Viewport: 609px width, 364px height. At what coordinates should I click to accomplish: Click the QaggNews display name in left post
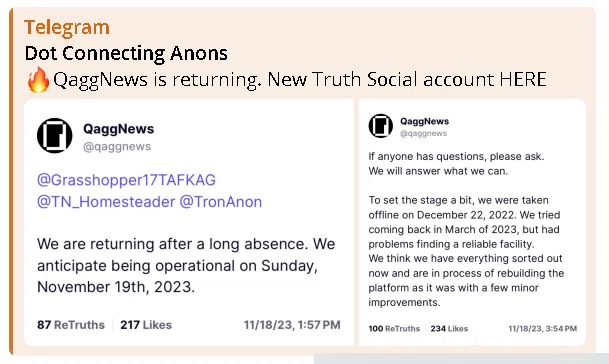(118, 129)
